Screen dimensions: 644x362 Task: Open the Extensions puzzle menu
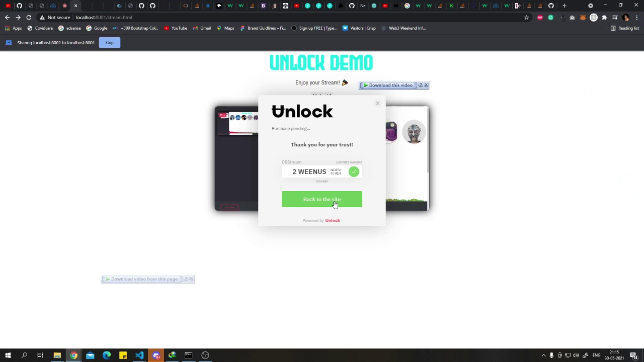604,18
